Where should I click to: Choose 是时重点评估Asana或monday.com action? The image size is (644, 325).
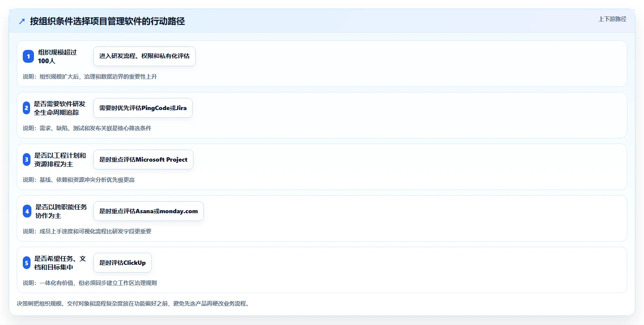[148, 211]
